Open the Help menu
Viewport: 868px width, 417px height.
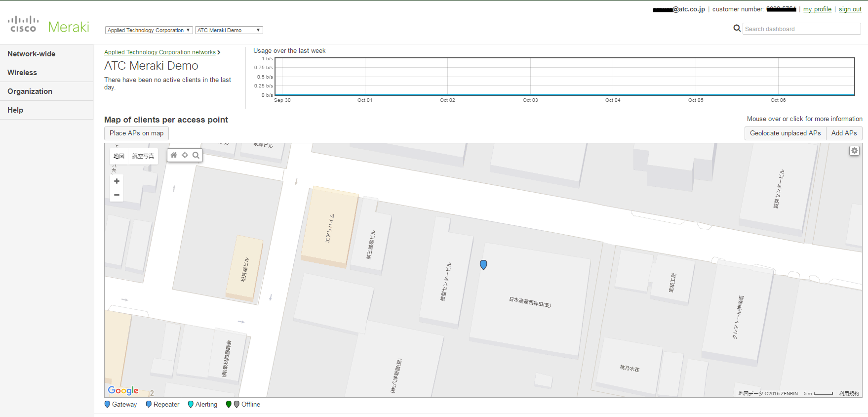pyautogui.click(x=47, y=110)
